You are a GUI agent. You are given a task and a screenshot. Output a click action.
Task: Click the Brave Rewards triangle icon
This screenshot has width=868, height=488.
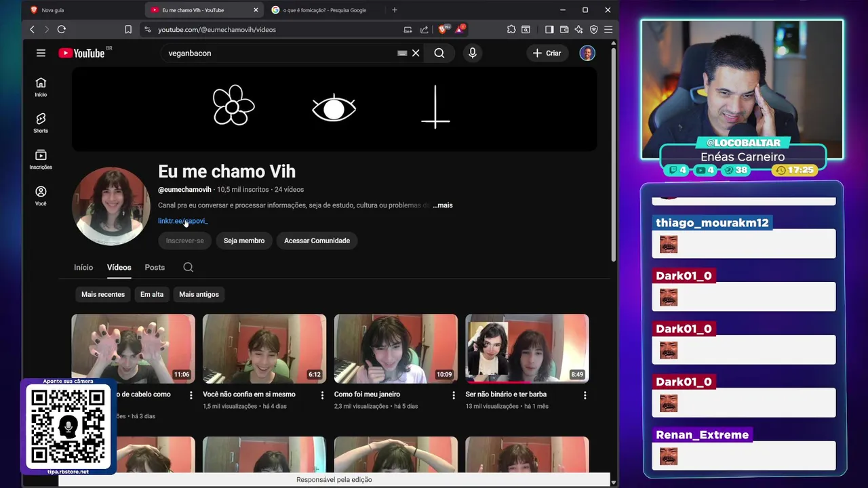tap(460, 29)
